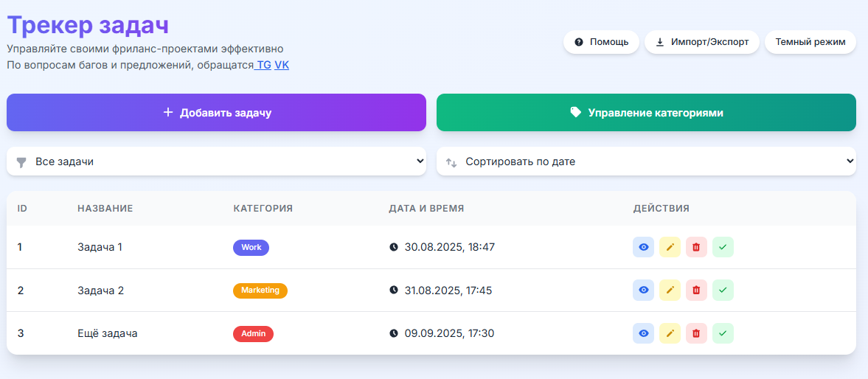Open the Импорт/Экспорт menu
Image resolution: width=868 pixels, height=379 pixels.
coord(702,42)
